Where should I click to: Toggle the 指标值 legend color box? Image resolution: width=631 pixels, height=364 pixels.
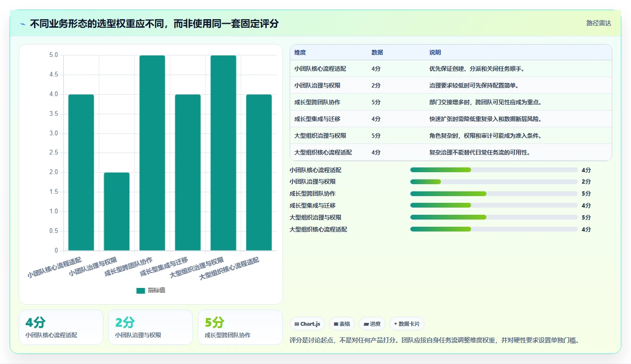[141, 290]
